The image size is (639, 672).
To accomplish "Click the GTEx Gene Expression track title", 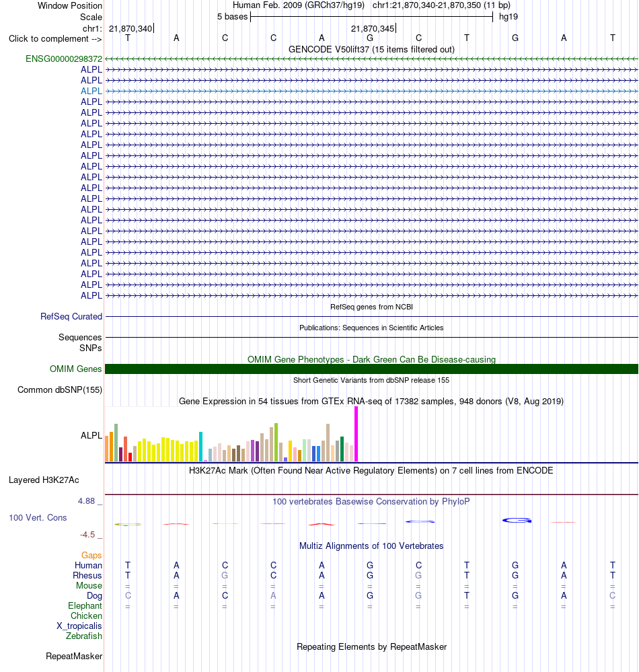I will click(371, 401).
